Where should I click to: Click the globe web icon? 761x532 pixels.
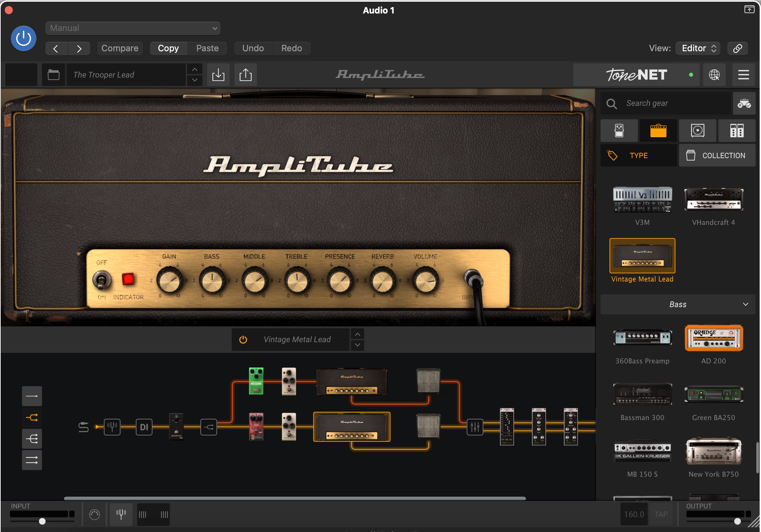(x=714, y=75)
